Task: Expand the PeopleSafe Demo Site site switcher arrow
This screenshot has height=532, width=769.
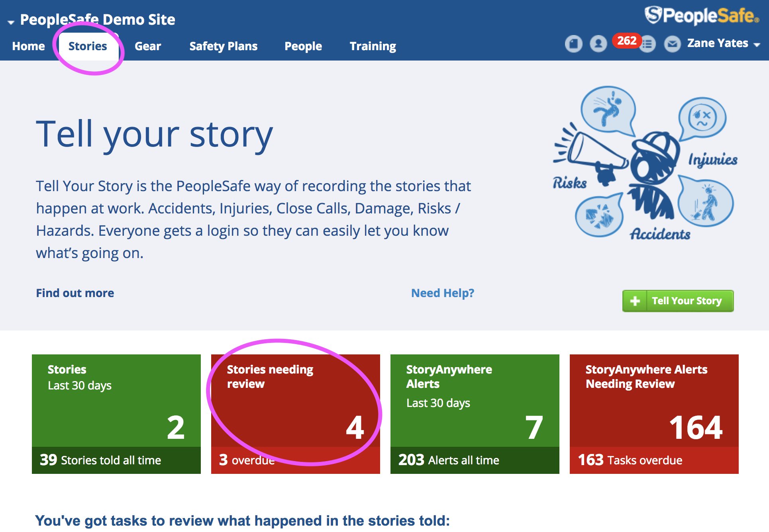Action: [x=11, y=22]
